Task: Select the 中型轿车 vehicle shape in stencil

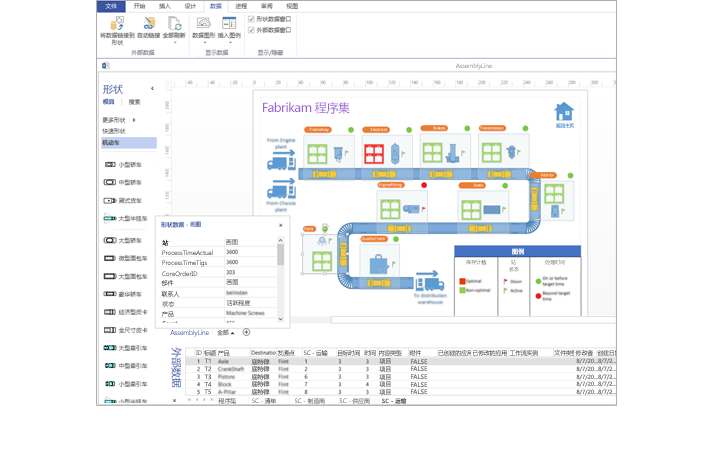Action: pos(123,182)
